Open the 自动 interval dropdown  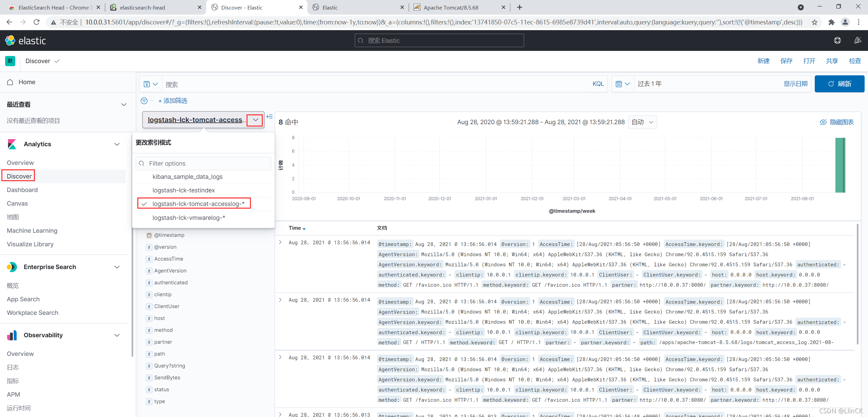[642, 122]
